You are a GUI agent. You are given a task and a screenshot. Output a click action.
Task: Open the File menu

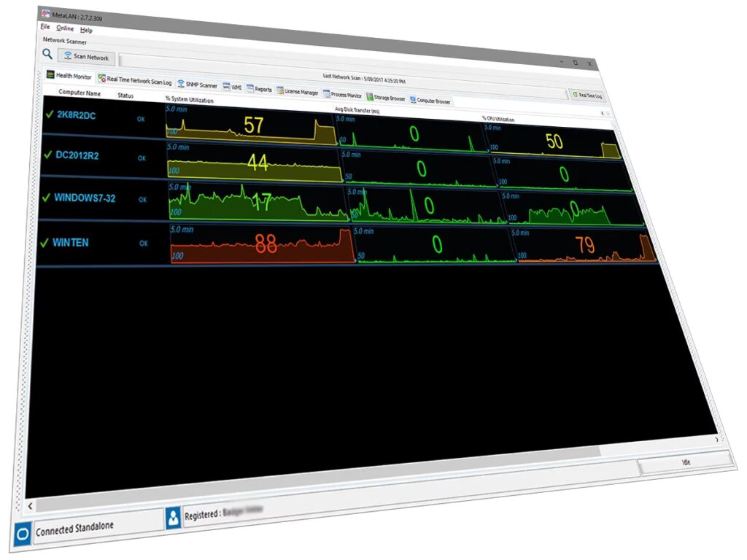point(45,27)
